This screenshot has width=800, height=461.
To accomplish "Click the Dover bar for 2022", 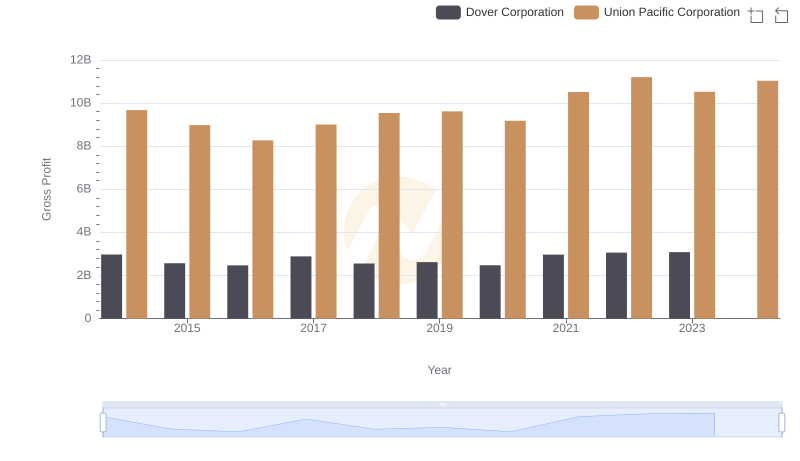I will pyautogui.click(x=616, y=286).
